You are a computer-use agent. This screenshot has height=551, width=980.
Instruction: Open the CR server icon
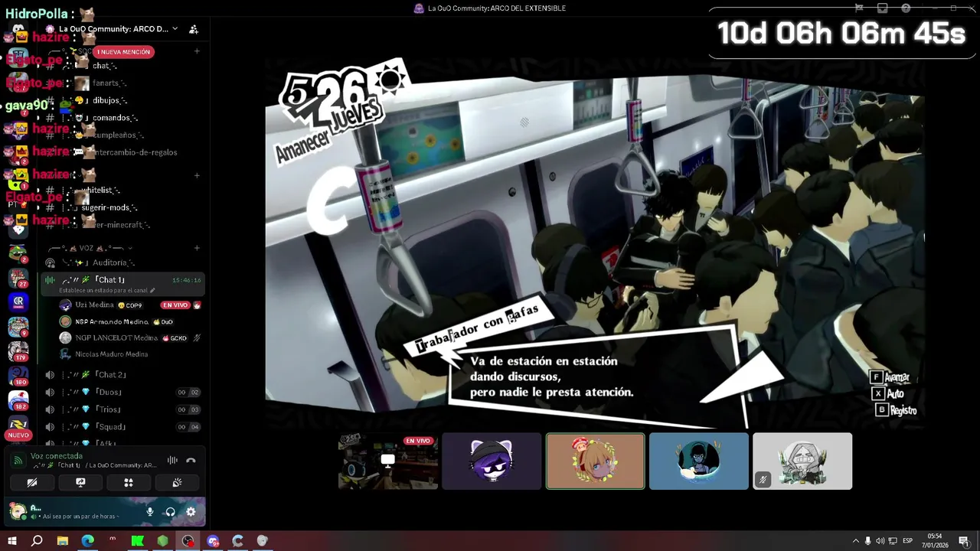18,302
